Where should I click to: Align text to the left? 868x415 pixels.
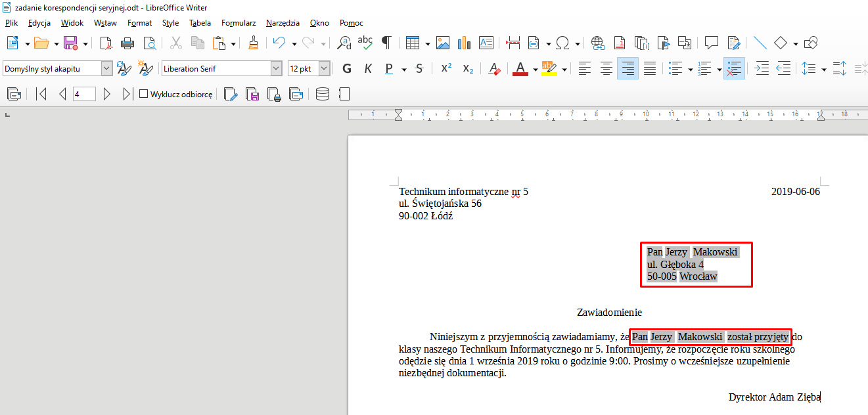[x=584, y=68]
